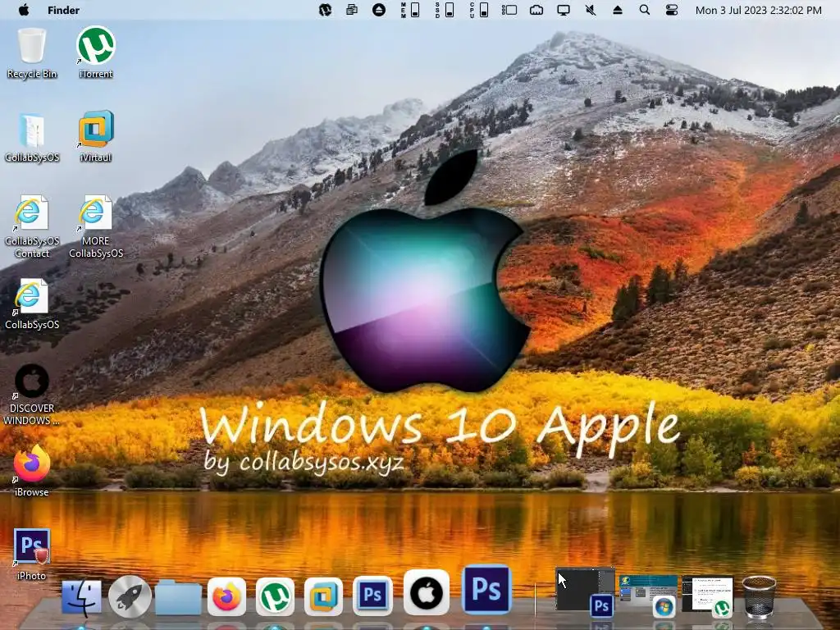
Task: Click the stacked windows icon in menu bar
Action: (351, 10)
